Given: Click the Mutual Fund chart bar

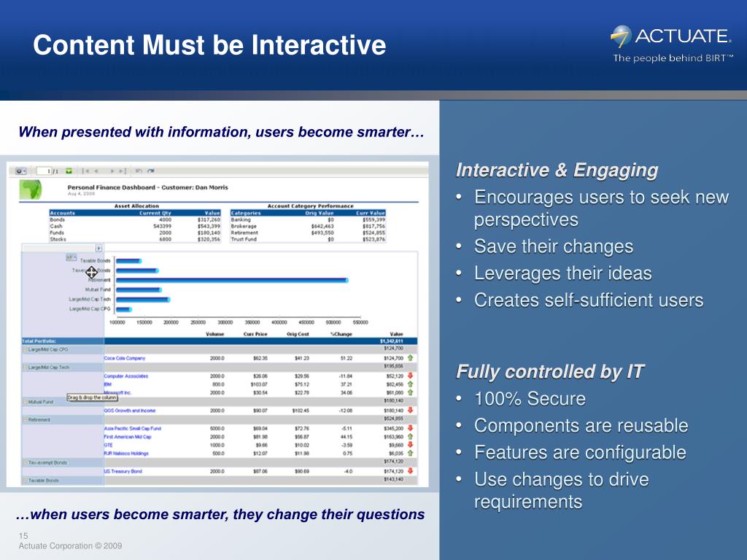Looking at the screenshot, I should click(x=139, y=289).
